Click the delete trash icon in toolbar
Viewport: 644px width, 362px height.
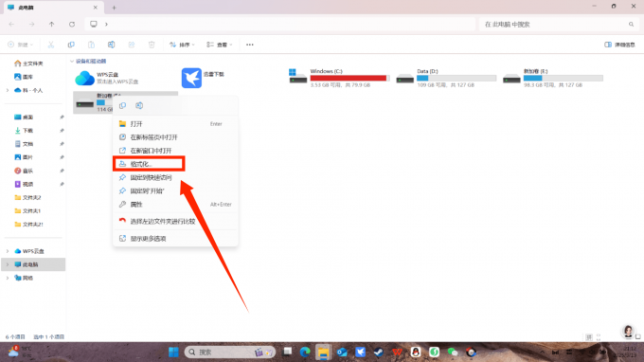(x=152, y=45)
